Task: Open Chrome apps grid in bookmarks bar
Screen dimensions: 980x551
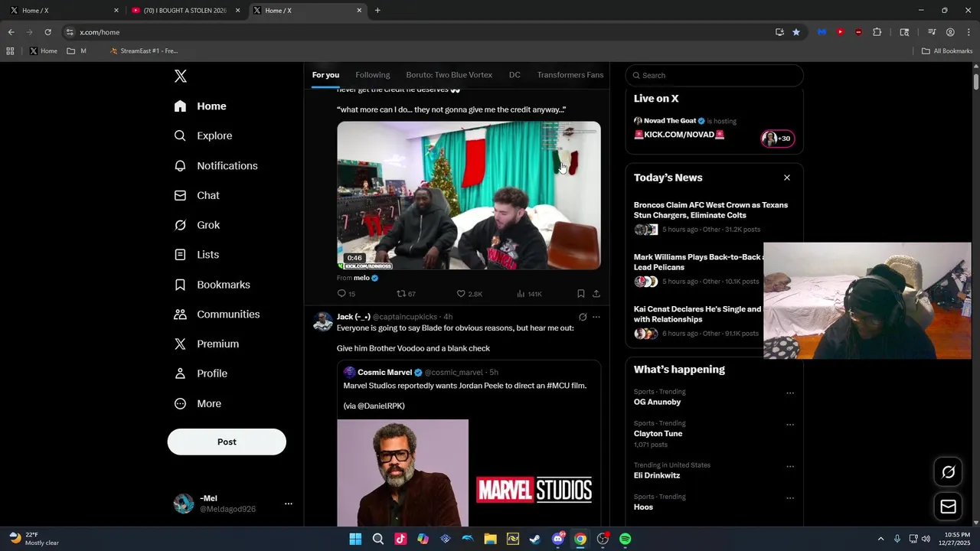Action: [x=10, y=51]
